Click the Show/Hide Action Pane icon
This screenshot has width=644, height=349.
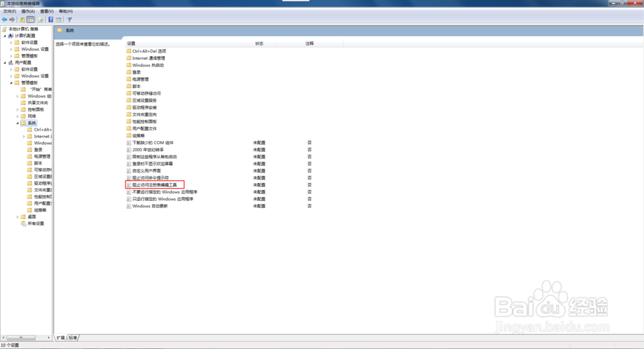pos(59,19)
